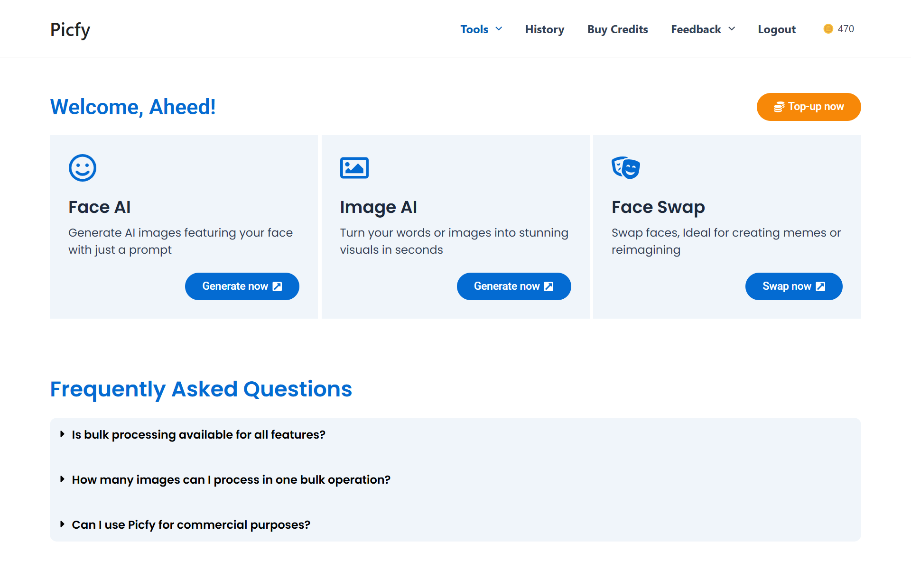Viewport: 911px width, 588px height.
Task: Click the Face AI smiley icon
Action: [83, 168]
